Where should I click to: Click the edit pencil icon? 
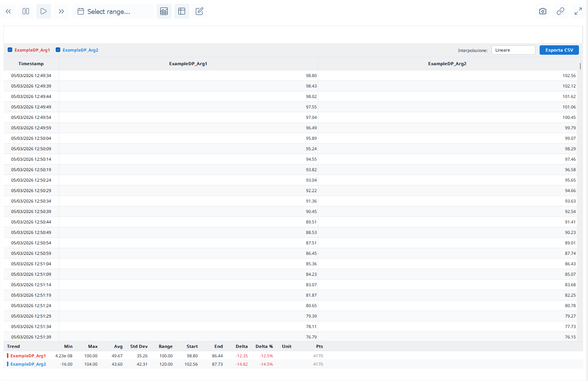199,12
